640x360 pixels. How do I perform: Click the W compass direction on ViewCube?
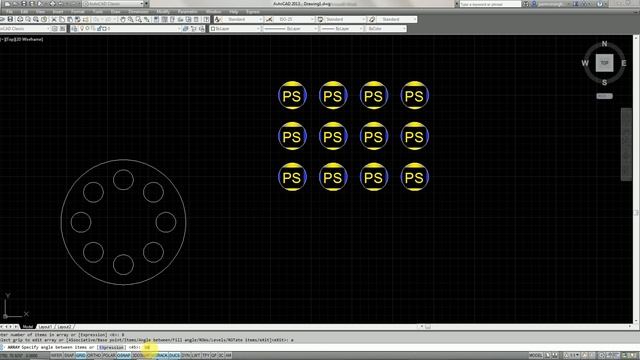[x=585, y=63]
